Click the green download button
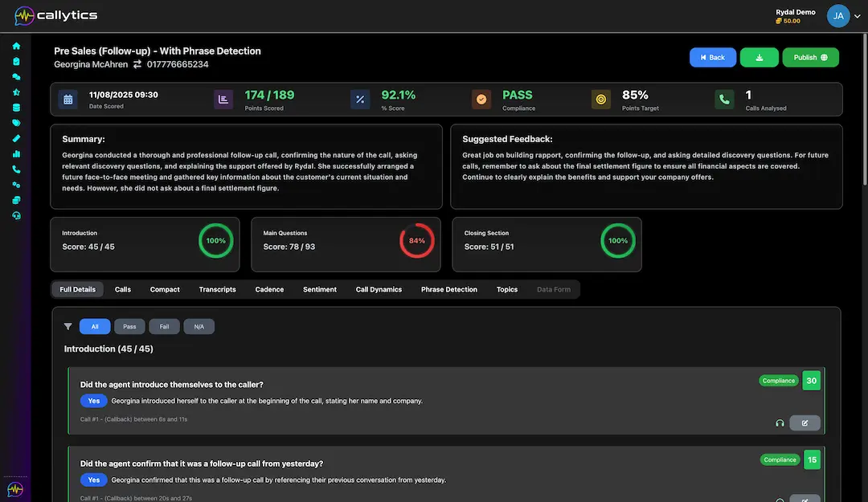 point(759,58)
